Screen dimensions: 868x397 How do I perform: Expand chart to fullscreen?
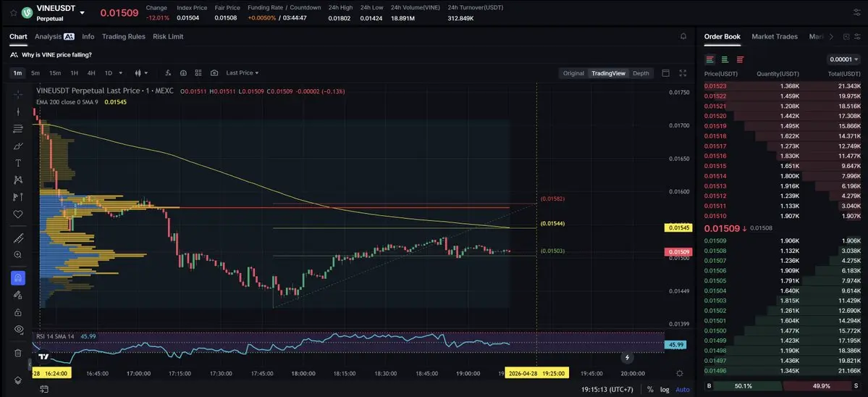[x=683, y=73]
